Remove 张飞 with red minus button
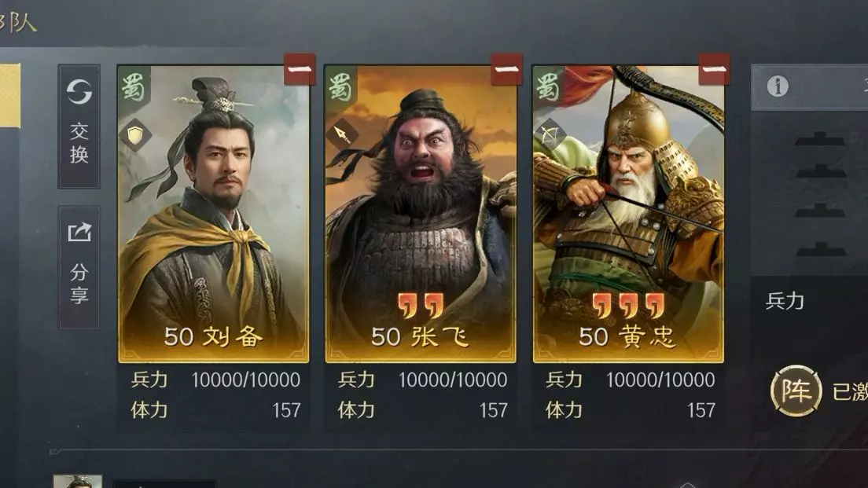Screen dimensions: 868x488 [506, 69]
